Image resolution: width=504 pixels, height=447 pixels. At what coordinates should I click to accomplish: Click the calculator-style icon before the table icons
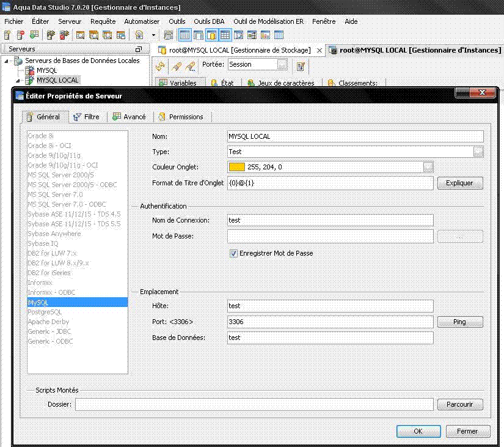[169, 35]
